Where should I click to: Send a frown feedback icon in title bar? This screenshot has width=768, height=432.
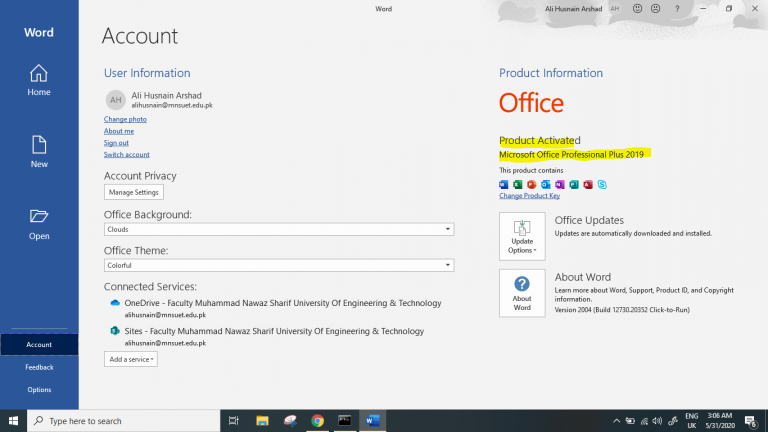(655, 8)
